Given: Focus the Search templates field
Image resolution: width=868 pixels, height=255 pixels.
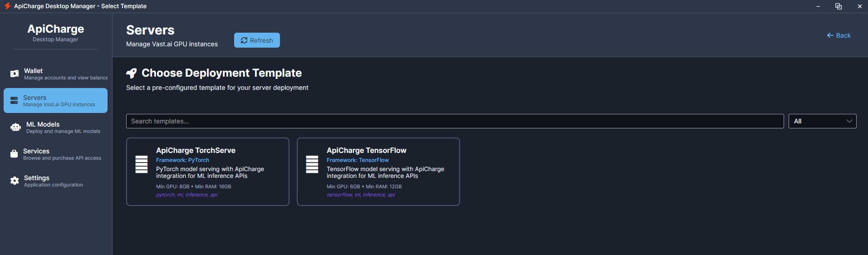Looking at the screenshot, I should (x=454, y=121).
